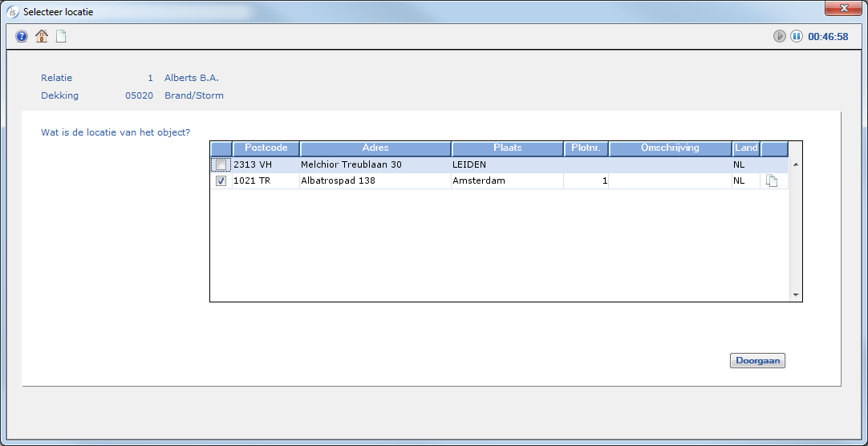Close the Selecteer locatie window

tap(843, 8)
